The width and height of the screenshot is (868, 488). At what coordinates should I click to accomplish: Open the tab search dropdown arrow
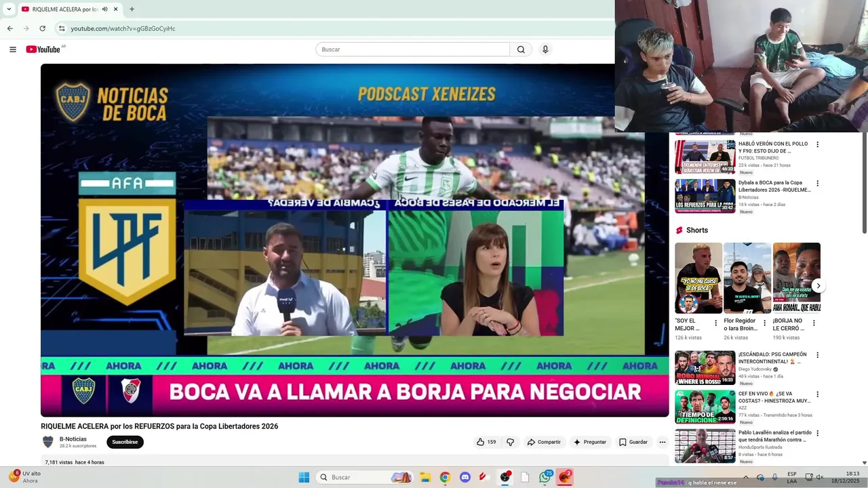click(9, 9)
